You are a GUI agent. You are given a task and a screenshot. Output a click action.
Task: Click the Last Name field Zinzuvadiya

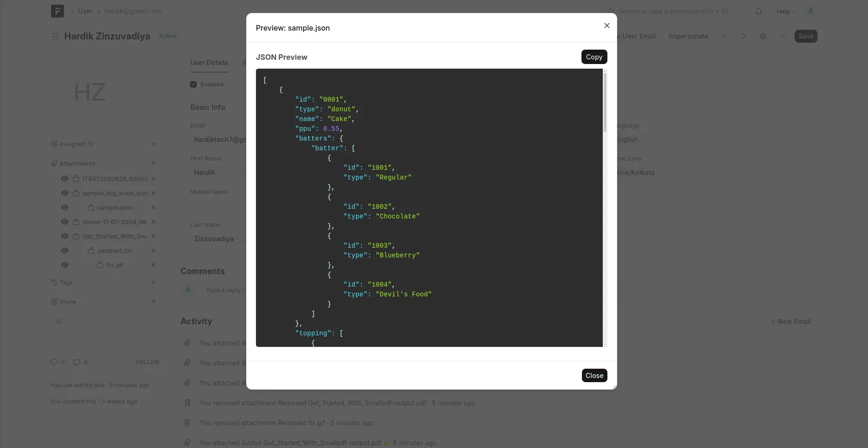pos(218,239)
